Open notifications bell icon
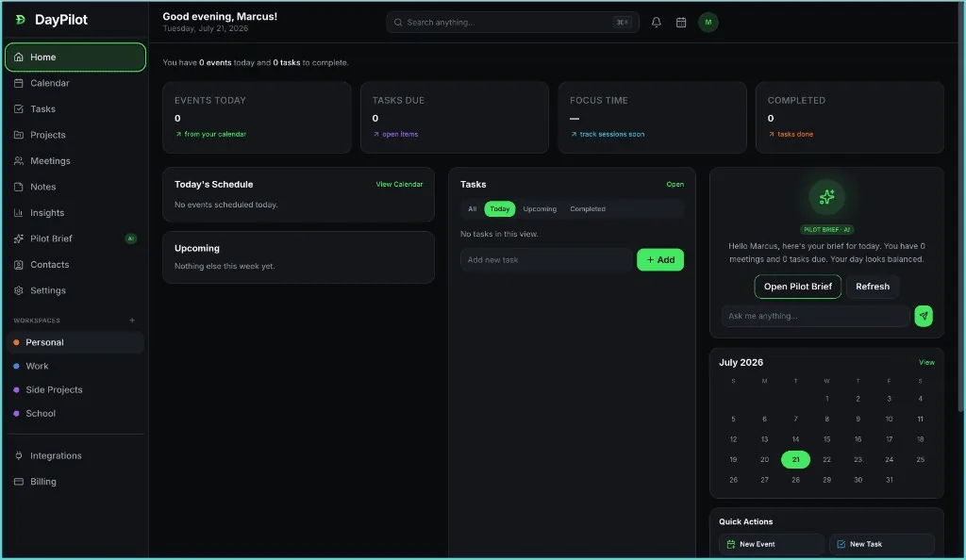This screenshot has height=560, width=966. click(657, 22)
